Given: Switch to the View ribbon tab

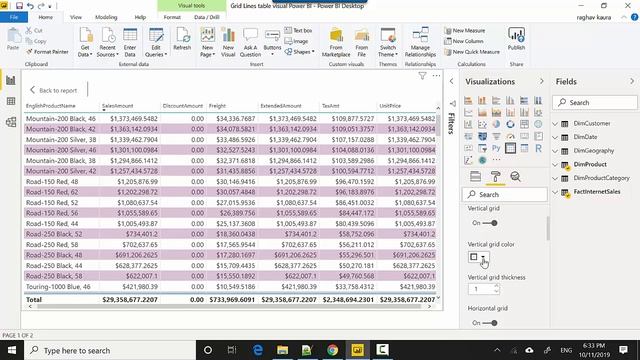Looking at the screenshot, I should tap(76, 17).
